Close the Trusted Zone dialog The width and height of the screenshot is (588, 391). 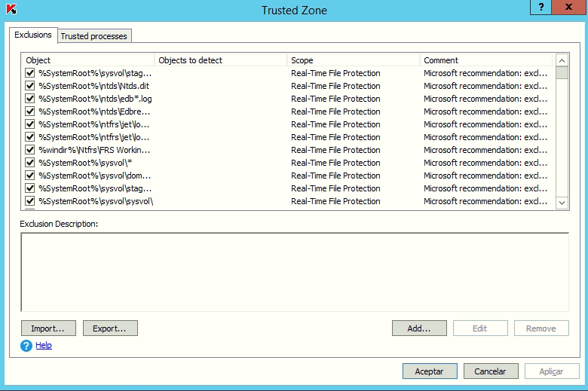568,7
